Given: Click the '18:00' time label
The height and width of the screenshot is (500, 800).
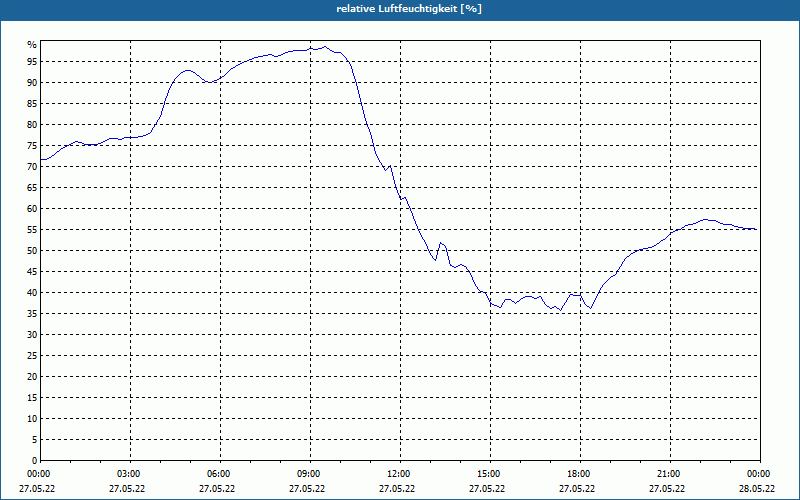Looking at the screenshot, I should pos(581,474).
